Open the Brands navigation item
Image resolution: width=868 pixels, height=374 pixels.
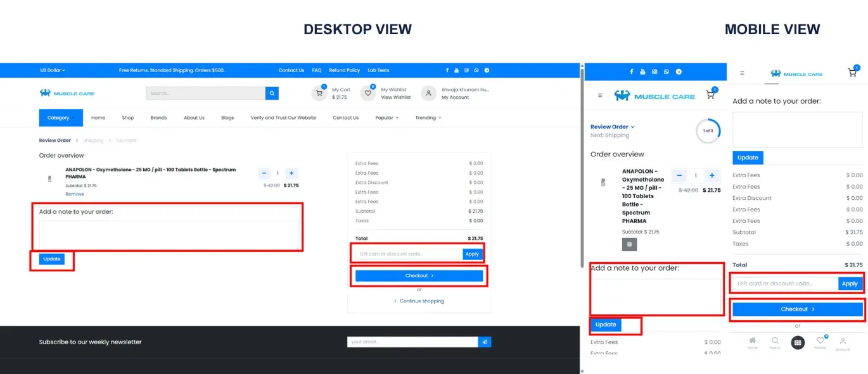[158, 118]
